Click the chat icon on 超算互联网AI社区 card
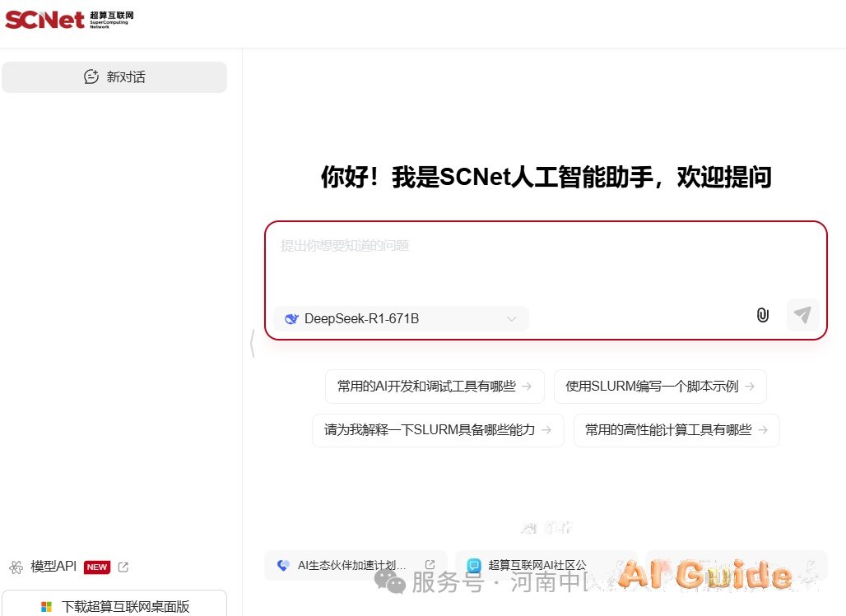Image resolution: width=846 pixels, height=616 pixels. tap(474, 565)
